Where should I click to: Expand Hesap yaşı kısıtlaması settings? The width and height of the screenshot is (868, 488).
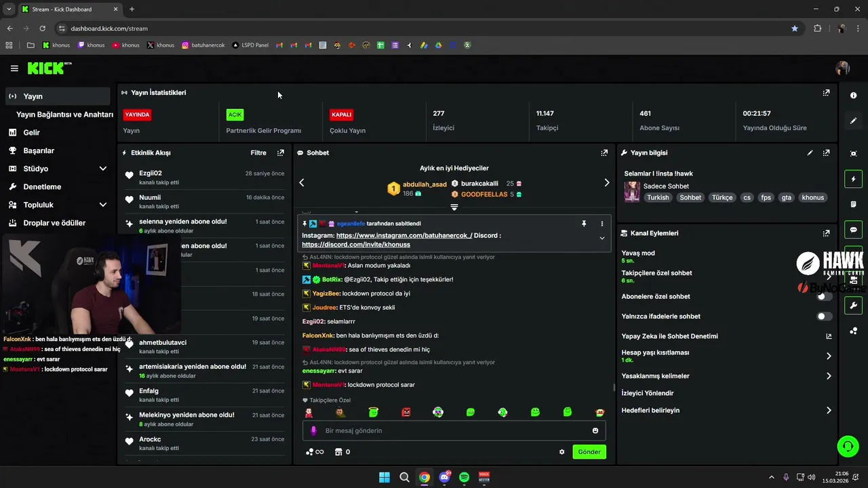pos(829,356)
